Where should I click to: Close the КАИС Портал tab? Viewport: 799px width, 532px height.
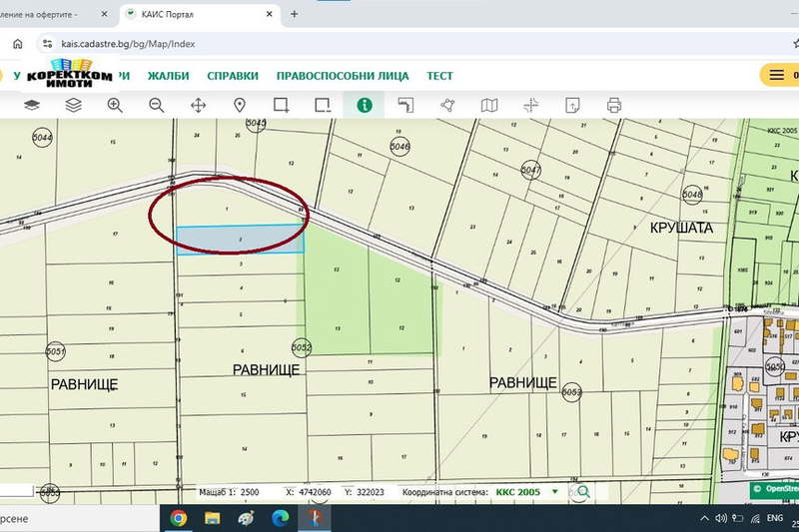pyautogui.click(x=270, y=14)
